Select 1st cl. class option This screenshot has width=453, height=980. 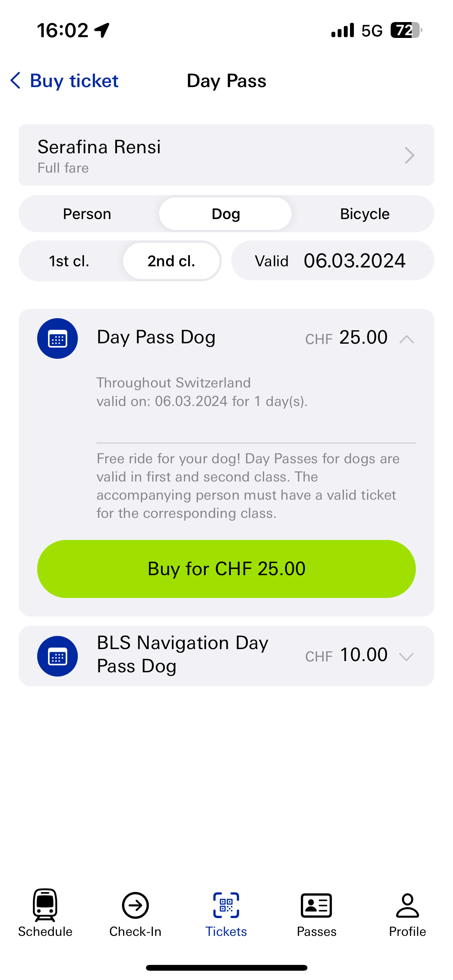(69, 261)
